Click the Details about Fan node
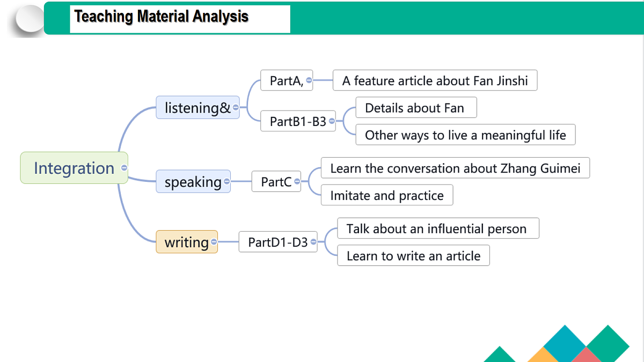644x362 pixels. [x=416, y=108]
